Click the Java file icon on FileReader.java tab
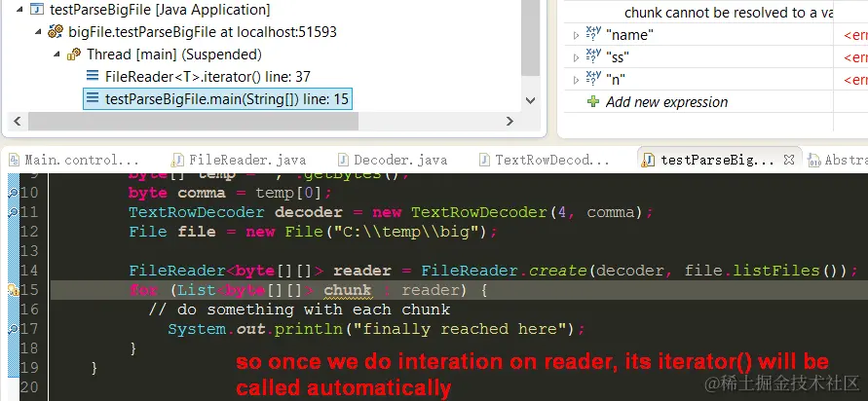The width and height of the screenshot is (868, 401). [x=177, y=161]
